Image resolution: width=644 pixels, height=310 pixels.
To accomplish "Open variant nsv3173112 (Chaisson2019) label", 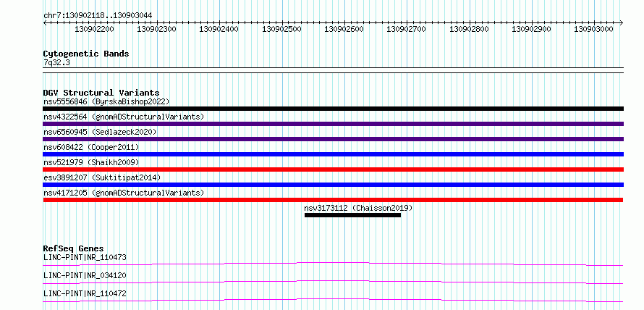I will pos(358,208).
